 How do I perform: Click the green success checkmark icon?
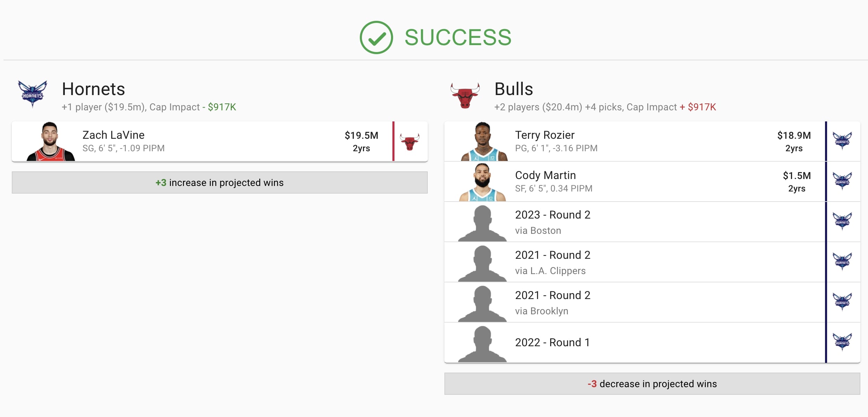pyautogui.click(x=376, y=37)
